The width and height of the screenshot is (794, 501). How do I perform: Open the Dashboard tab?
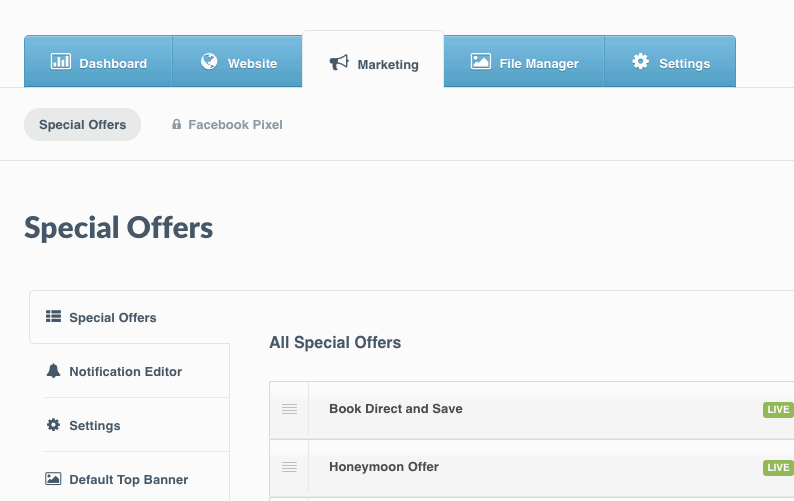tap(98, 61)
